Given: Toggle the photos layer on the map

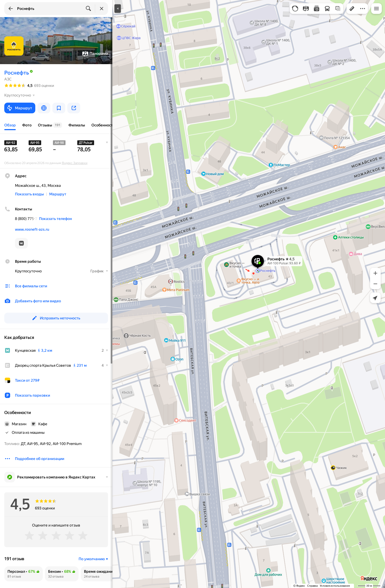Looking at the screenshot, I should click(317, 9).
